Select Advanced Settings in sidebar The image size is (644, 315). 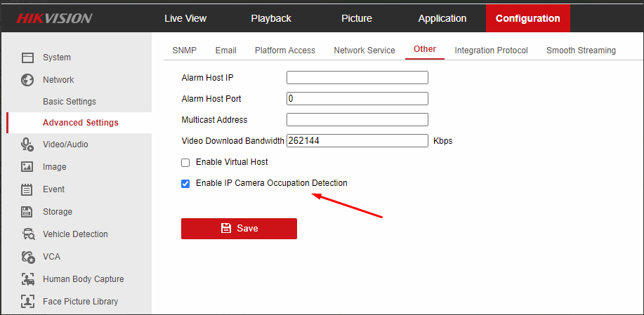tap(81, 123)
